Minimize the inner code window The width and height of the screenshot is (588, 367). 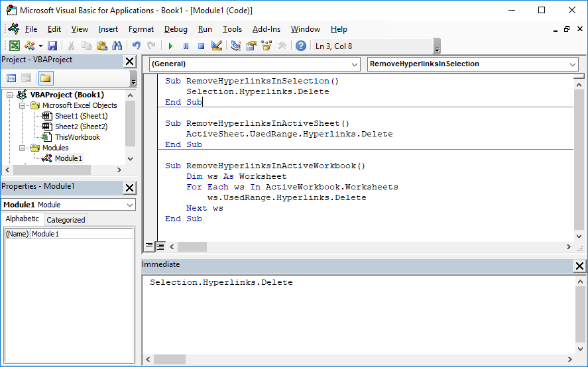click(x=555, y=30)
